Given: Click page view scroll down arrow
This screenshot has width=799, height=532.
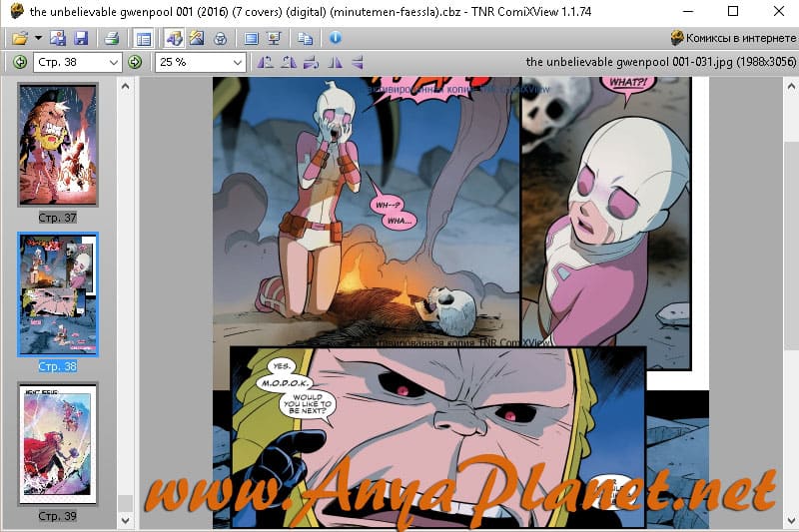Looking at the screenshot, I should [x=791, y=520].
